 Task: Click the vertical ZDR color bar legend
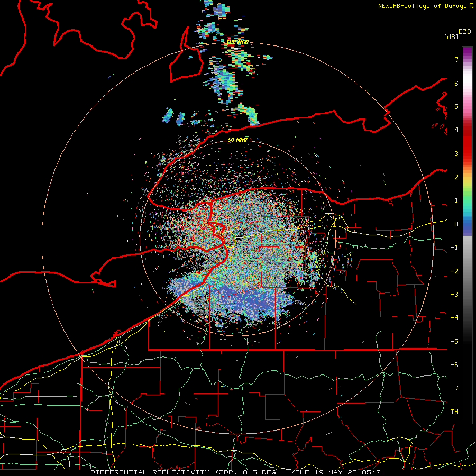point(467,235)
